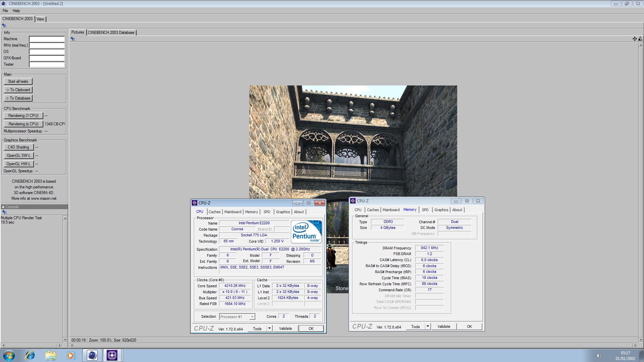644x362 pixels.
Task: Open the Help menu
Action: [x=16, y=11]
